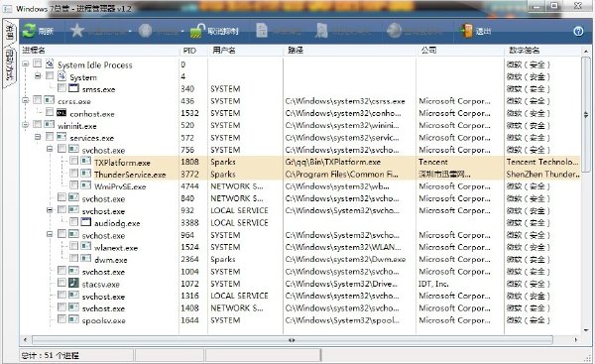The image size is (595, 364).
Task: Open the star button's dropdown arrow
Action: pos(130,31)
